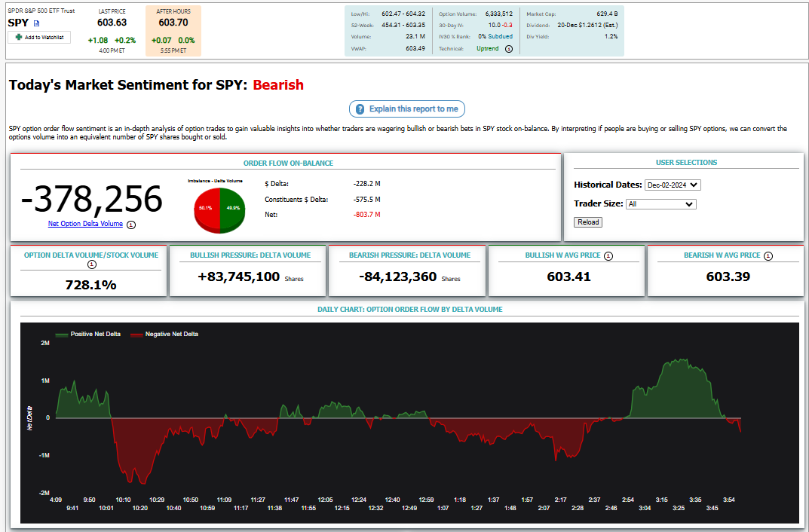Click the Net value -803.7 M
The height and width of the screenshot is (532, 809).
tap(367, 215)
